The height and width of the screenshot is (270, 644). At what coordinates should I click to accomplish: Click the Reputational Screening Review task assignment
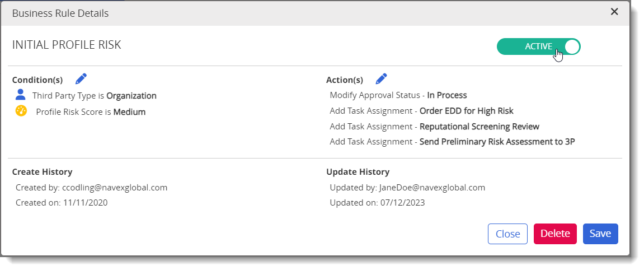pyautogui.click(x=435, y=127)
